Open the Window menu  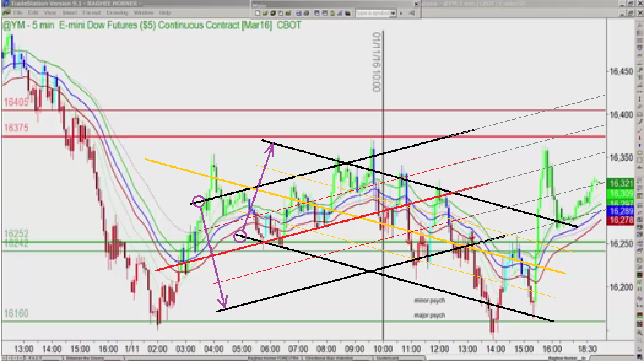144,13
